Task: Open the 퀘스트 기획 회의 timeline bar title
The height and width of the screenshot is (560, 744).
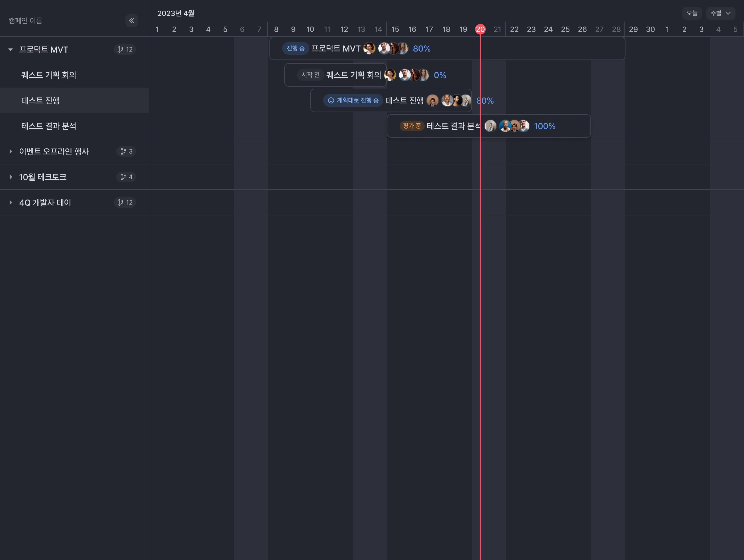Action: (x=353, y=75)
